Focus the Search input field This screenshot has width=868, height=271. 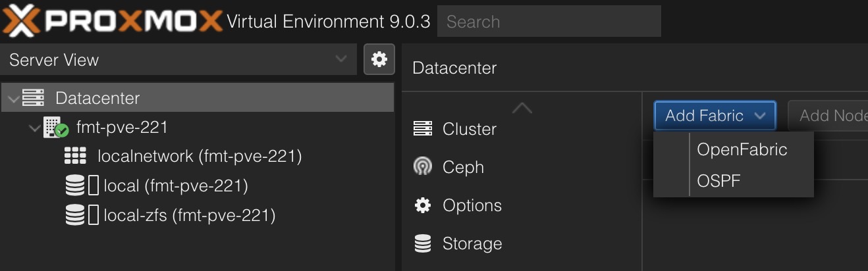(x=549, y=22)
